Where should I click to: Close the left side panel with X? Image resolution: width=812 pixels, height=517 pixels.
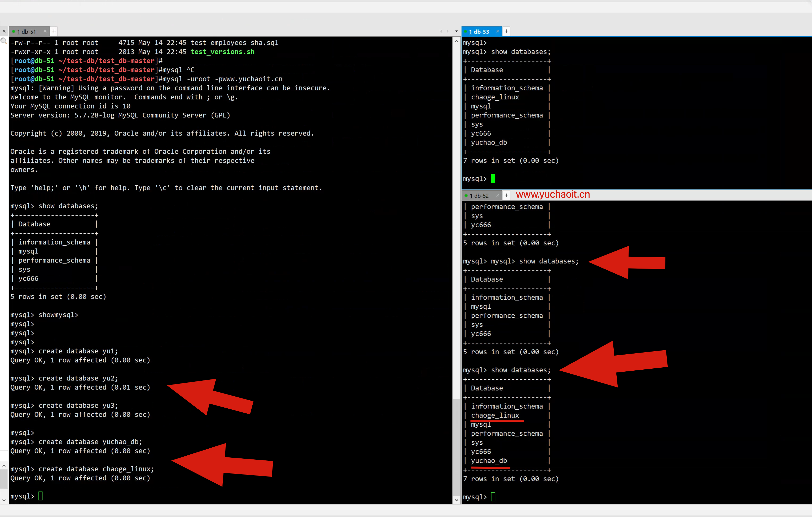(x=4, y=31)
